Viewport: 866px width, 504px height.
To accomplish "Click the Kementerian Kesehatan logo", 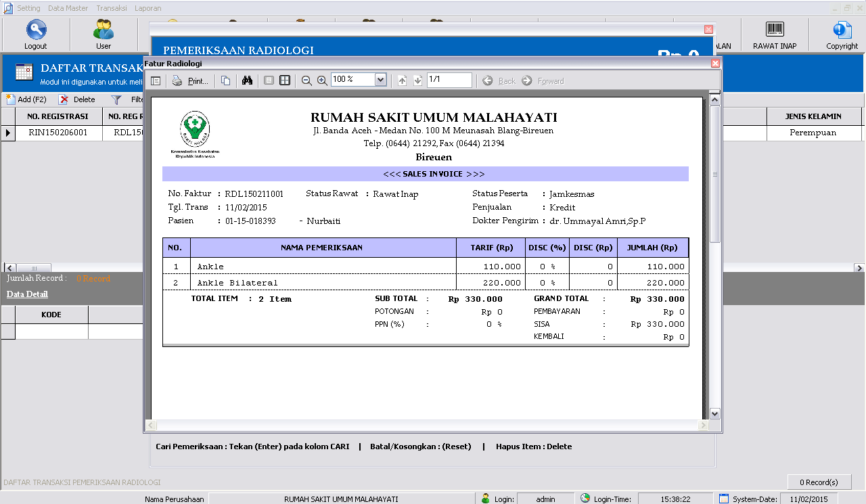I will click(x=195, y=134).
